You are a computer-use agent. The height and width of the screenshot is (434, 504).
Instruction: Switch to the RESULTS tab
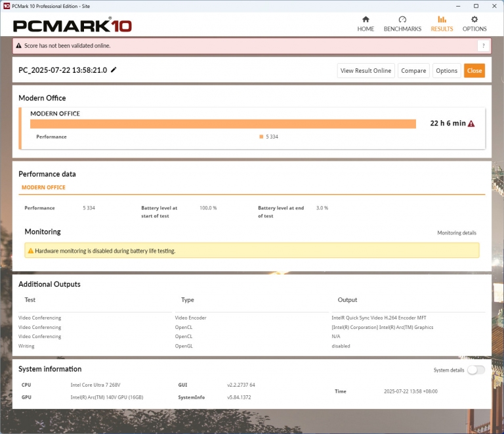[442, 24]
